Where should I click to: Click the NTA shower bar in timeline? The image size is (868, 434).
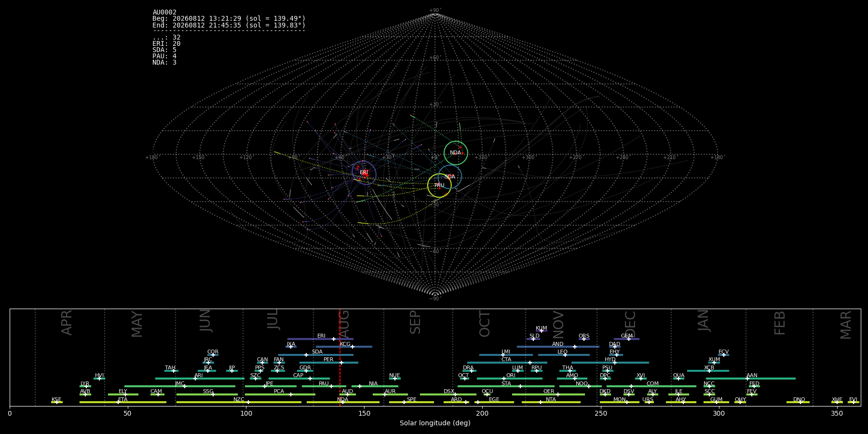(x=551, y=402)
